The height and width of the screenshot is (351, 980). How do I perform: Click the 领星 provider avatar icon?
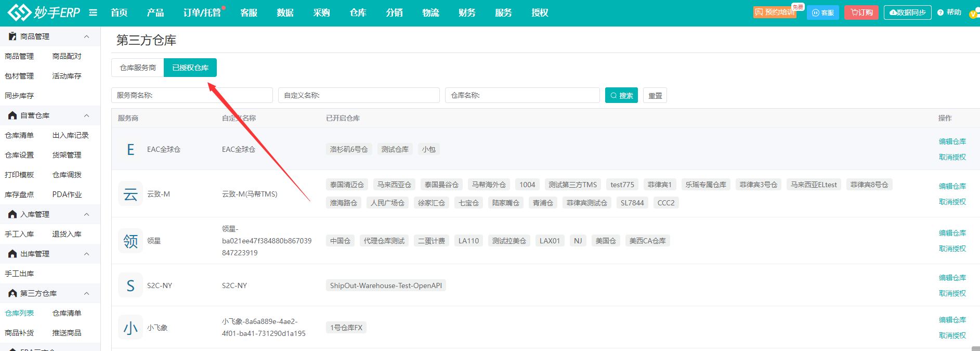[130, 241]
